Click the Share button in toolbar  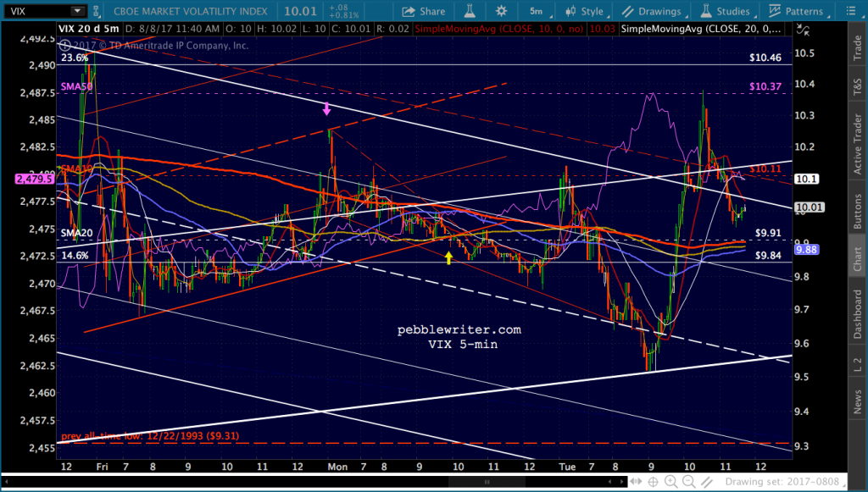pos(423,12)
